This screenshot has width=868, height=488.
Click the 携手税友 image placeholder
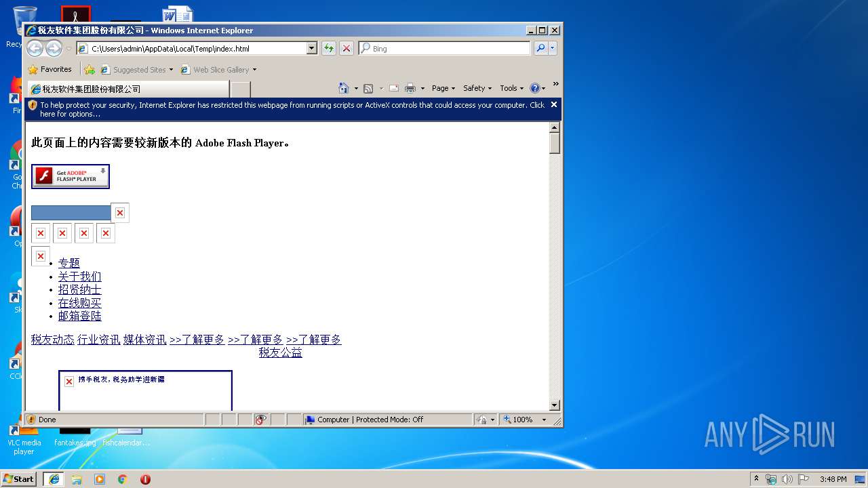(x=145, y=390)
